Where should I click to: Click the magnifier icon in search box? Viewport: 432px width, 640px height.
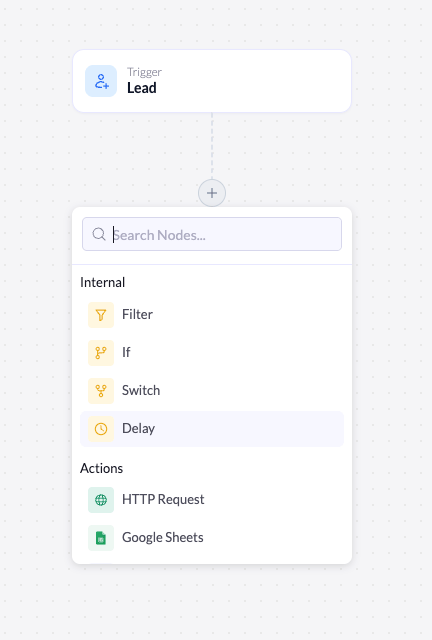(99, 234)
